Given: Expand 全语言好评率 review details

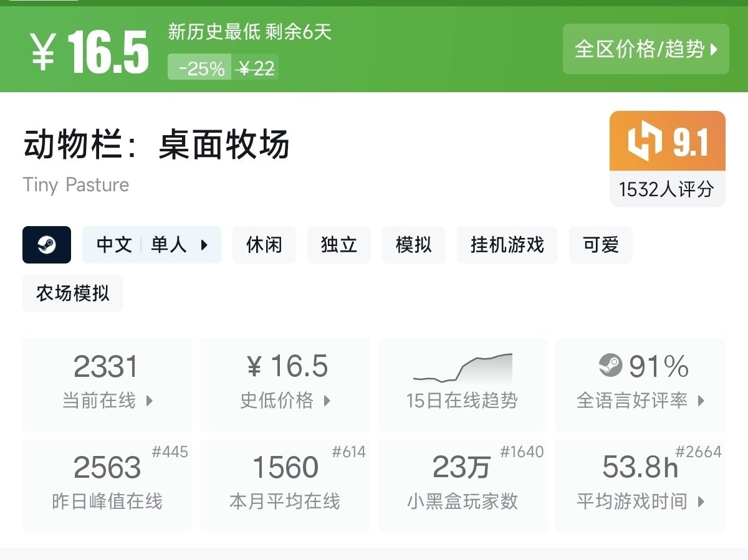Looking at the screenshot, I should pyautogui.click(x=640, y=384).
